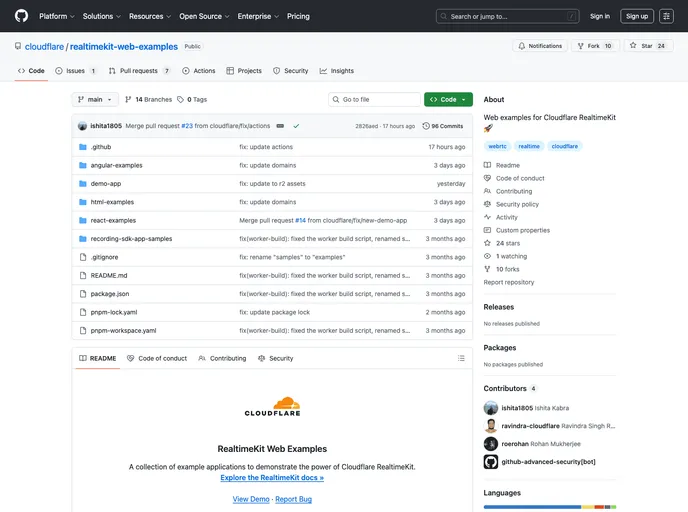The height and width of the screenshot is (512, 688).
Task: Open the main branch dropdown
Action: (95, 100)
